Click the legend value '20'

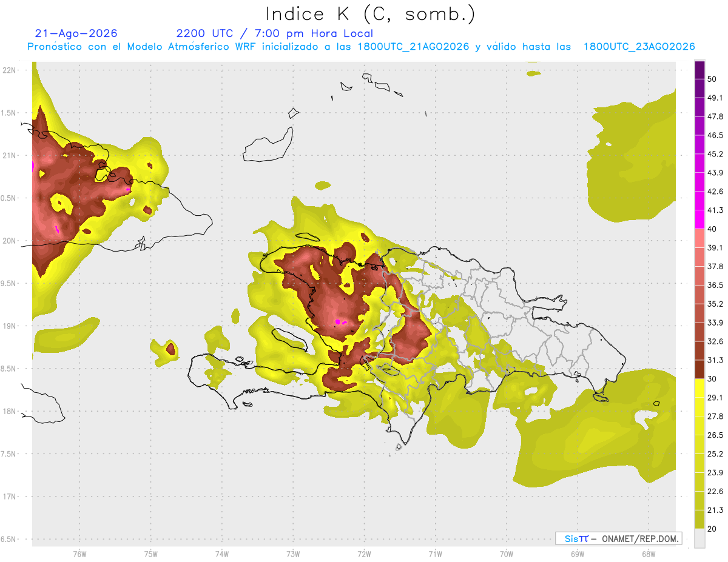point(712,529)
